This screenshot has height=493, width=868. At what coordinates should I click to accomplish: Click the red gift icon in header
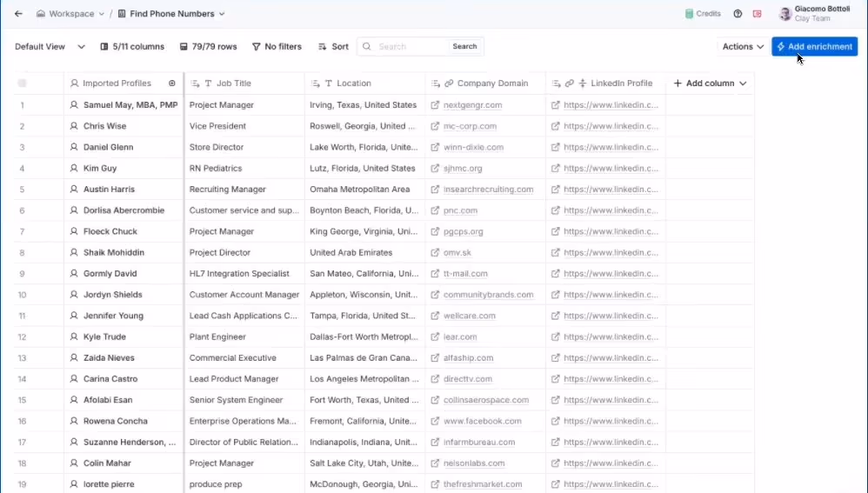point(757,14)
